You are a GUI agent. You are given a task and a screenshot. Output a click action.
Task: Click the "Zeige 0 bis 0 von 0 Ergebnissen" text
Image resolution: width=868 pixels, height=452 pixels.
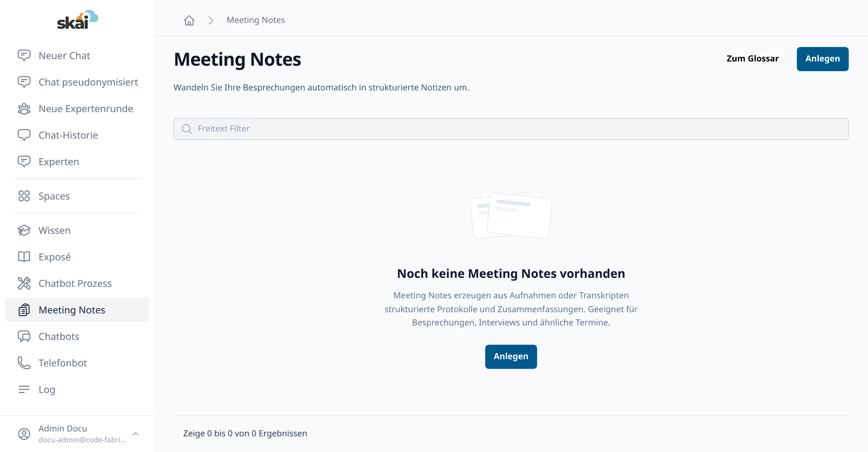point(245,434)
